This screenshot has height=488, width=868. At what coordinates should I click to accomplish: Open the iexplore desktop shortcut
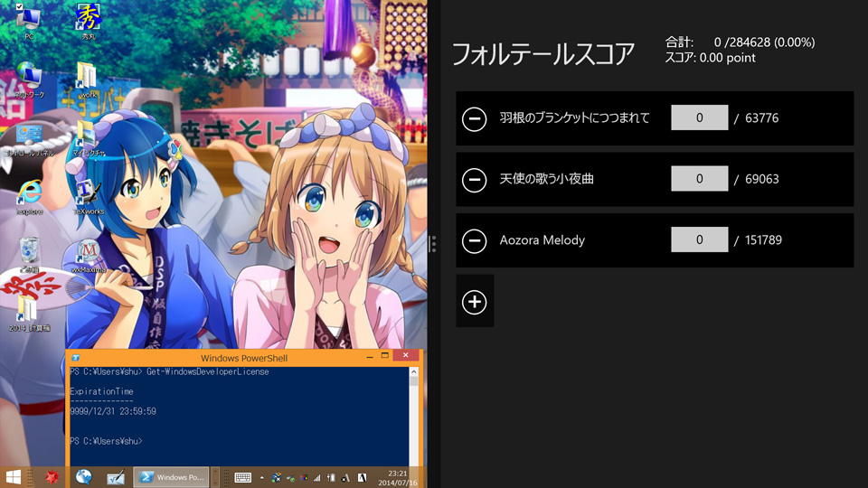pyautogui.click(x=29, y=197)
